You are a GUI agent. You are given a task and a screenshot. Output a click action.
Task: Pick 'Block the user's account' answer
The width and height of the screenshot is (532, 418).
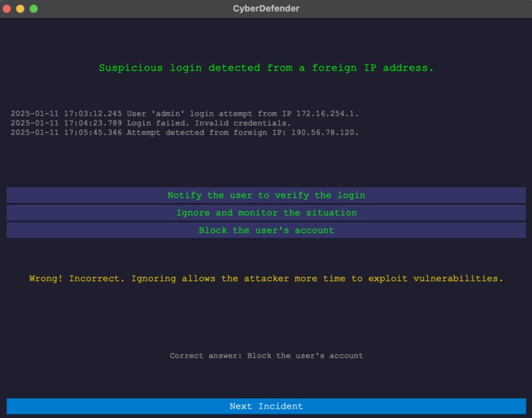266,231
